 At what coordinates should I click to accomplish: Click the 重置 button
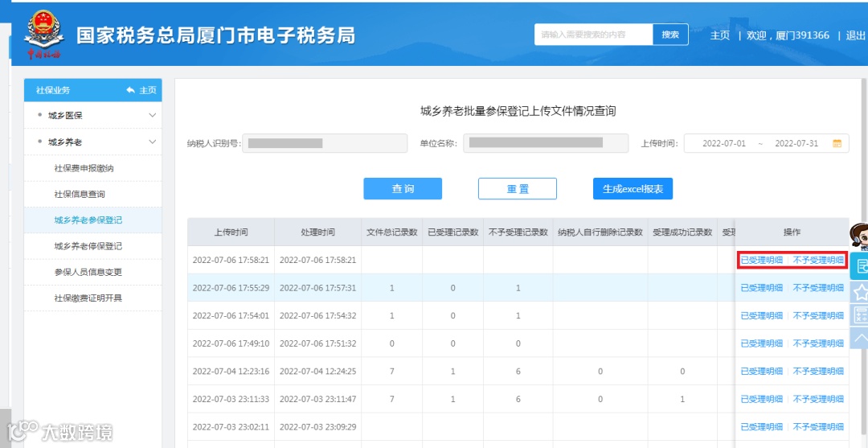518,189
